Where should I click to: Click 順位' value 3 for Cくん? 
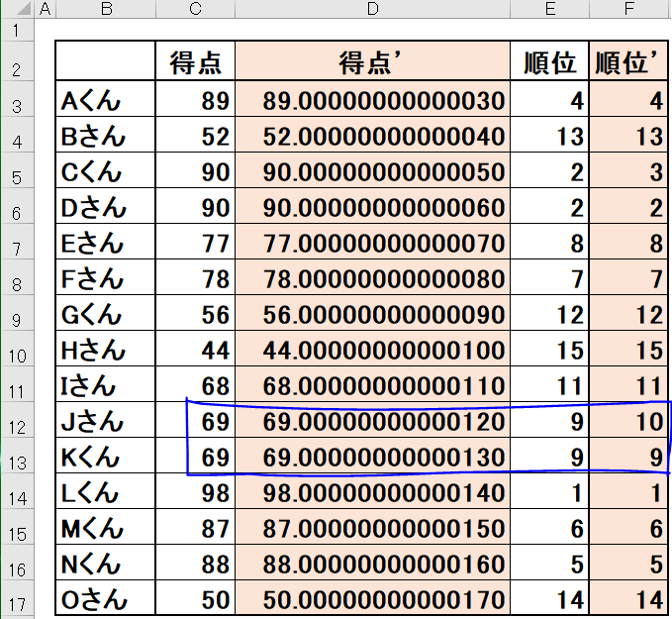click(628, 170)
